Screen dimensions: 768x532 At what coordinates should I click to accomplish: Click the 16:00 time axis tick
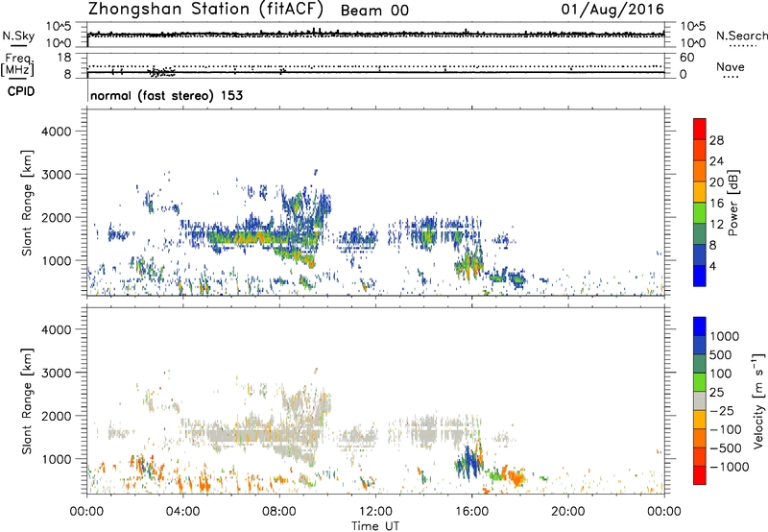[x=471, y=512]
